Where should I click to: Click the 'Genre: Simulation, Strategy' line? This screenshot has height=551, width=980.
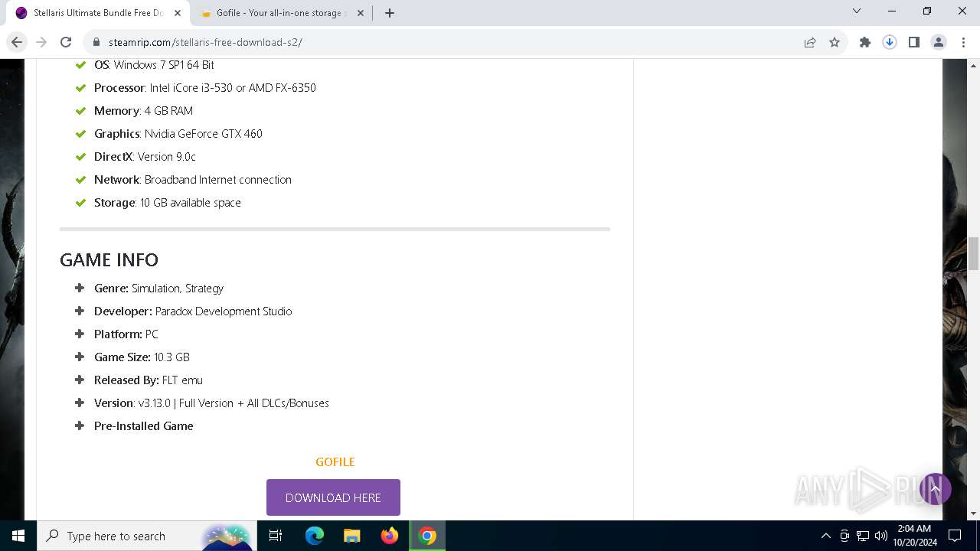(x=158, y=289)
